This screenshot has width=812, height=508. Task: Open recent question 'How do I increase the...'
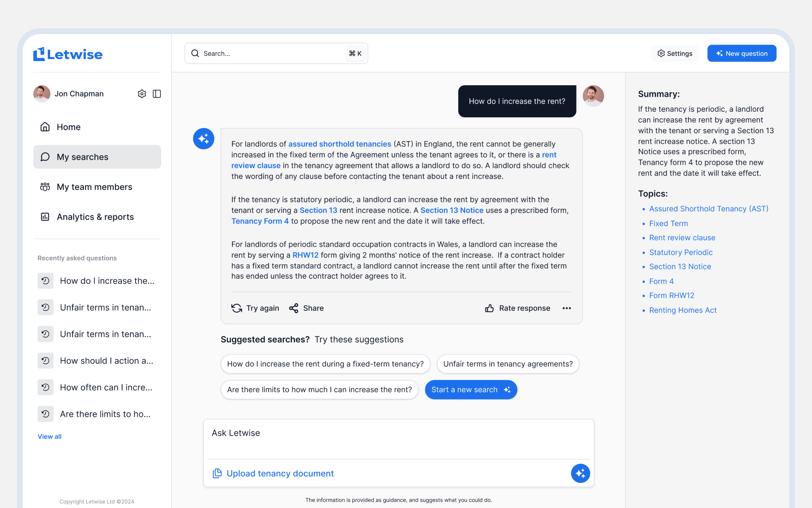click(107, 280)
